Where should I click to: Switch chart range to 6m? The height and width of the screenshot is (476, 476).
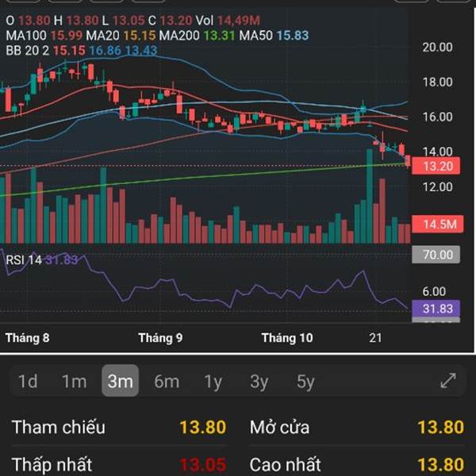167,382
